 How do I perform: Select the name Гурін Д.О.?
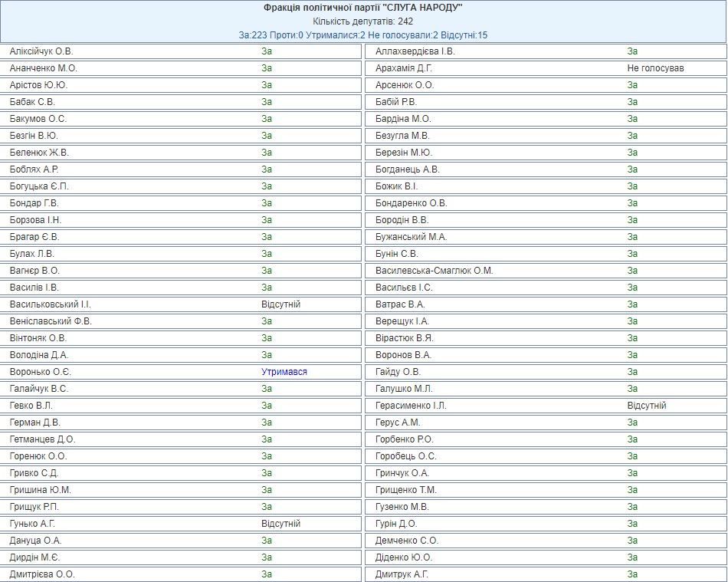click(x=396, y=524)
